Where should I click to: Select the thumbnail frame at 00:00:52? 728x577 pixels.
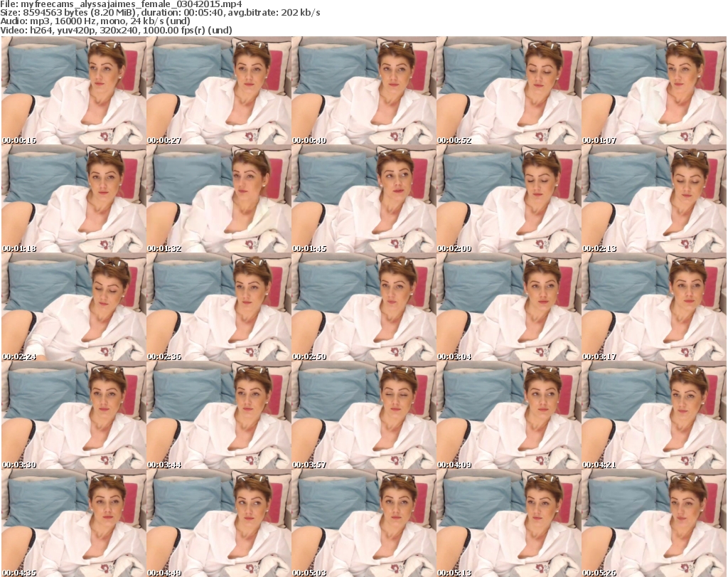(x=509, y=90)
